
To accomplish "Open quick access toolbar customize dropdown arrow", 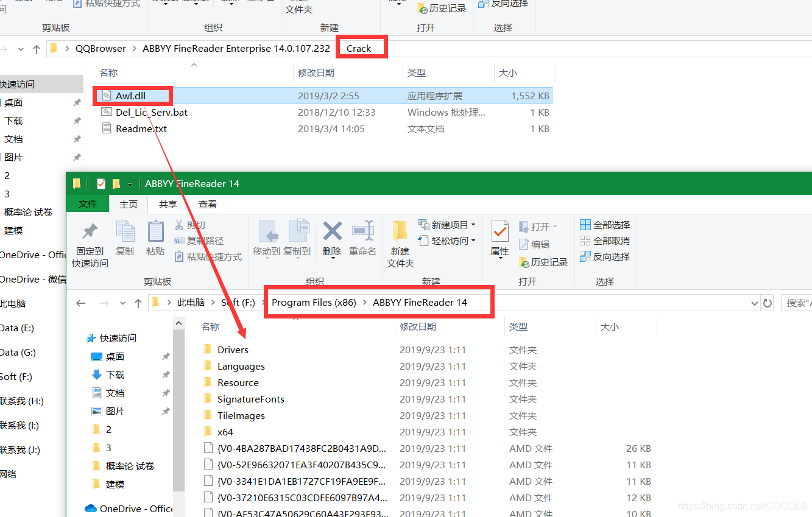I will [x=130, y=184].
